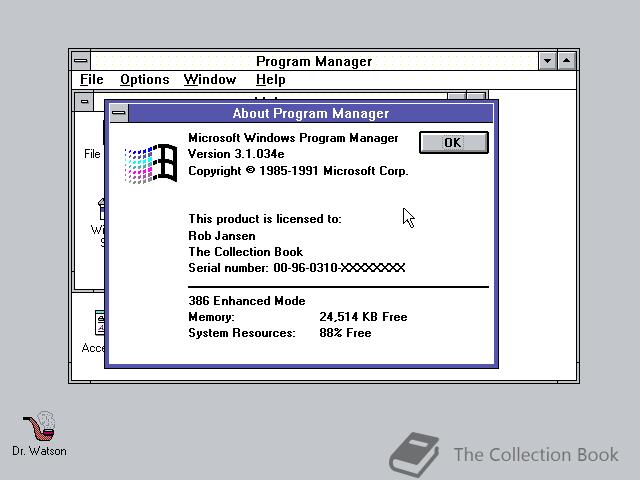Click the '386 Enhanced Mode' text
Screen dimensions: 640x480
[247, 301]
